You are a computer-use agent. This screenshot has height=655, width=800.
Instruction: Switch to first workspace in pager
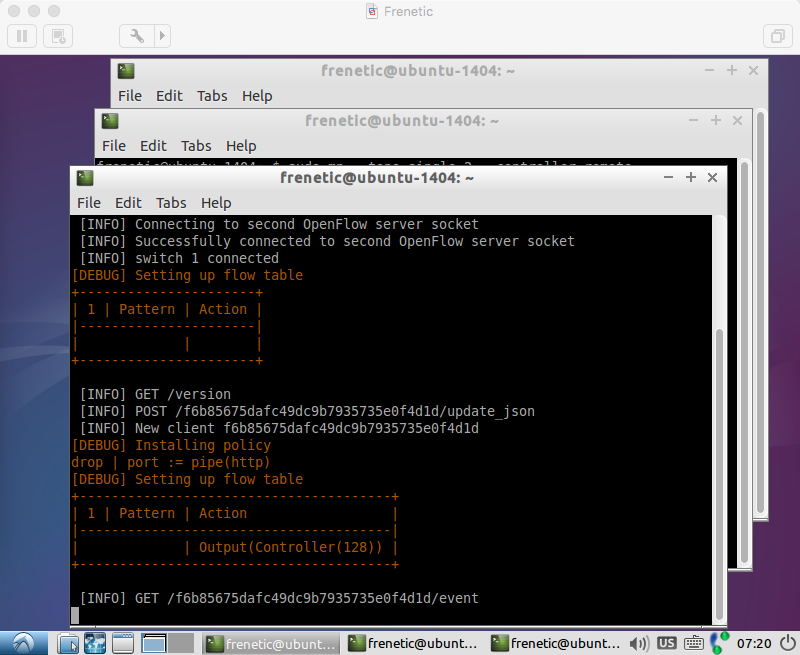tap(154, 643)
